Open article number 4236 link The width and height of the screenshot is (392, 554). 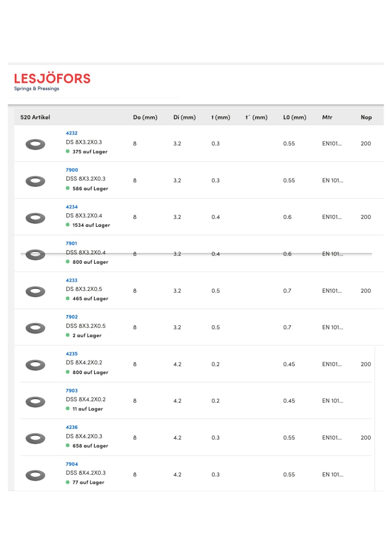point(72,428)
